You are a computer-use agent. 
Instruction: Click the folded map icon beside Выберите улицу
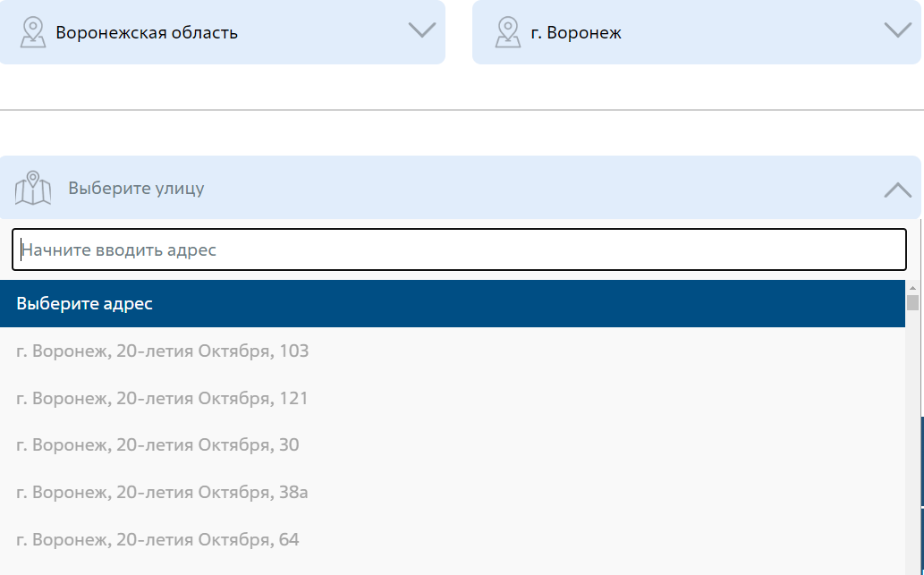tap(33, 188)
